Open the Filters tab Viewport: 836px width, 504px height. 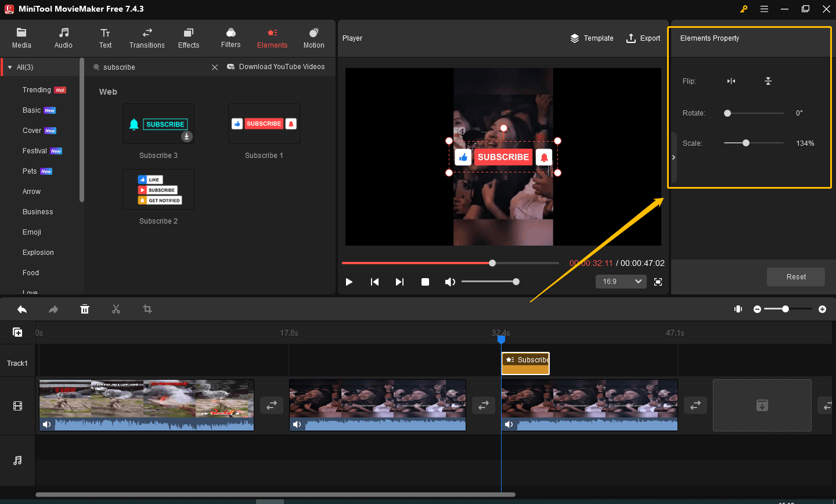[230, 38]
